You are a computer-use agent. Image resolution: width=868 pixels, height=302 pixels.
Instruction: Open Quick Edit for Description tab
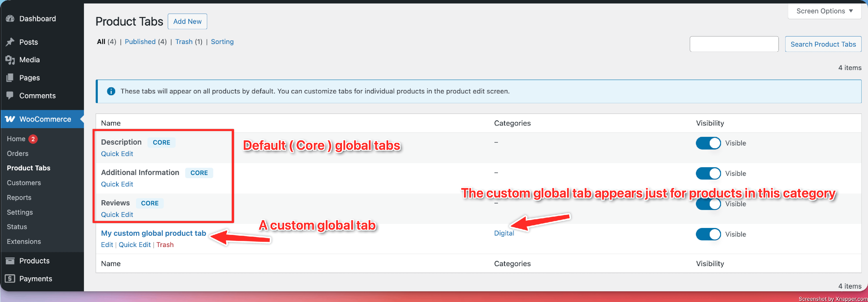[x=117, y=154]
